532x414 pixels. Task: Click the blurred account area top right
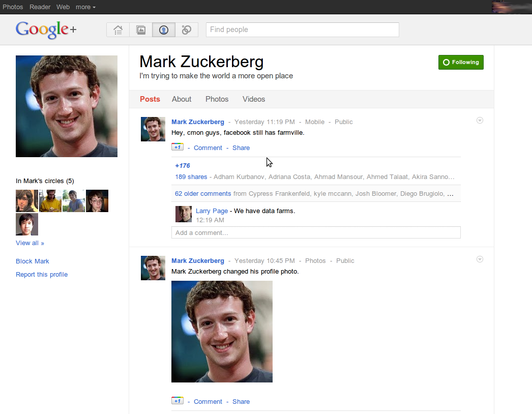pyautogui.click(x=512, y=7)
